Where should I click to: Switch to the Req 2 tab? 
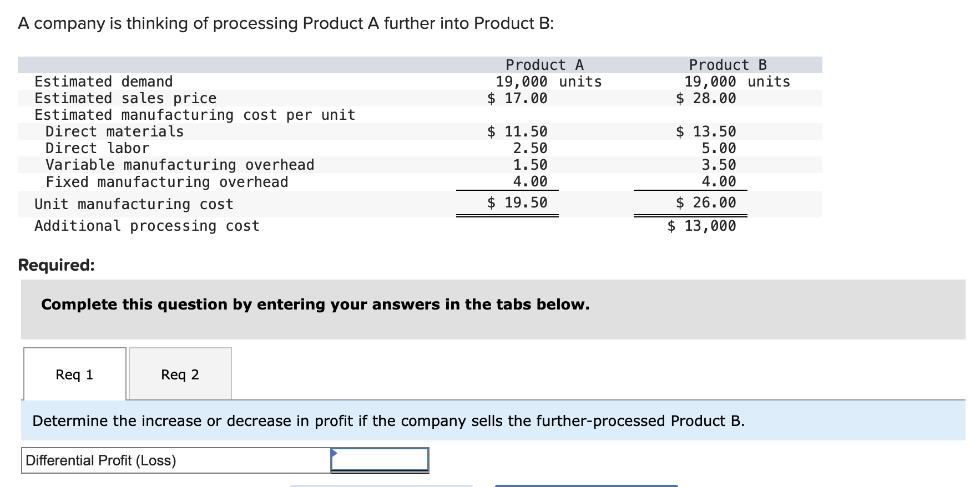[x=180, y=374]
